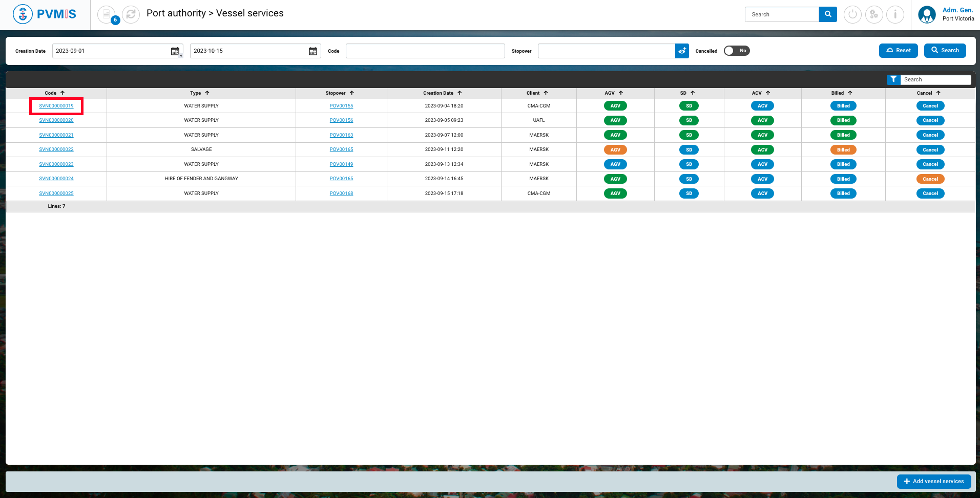980x498 pixels.
Task: Click the PVMIS logo to go home
Action: point(45,14)
